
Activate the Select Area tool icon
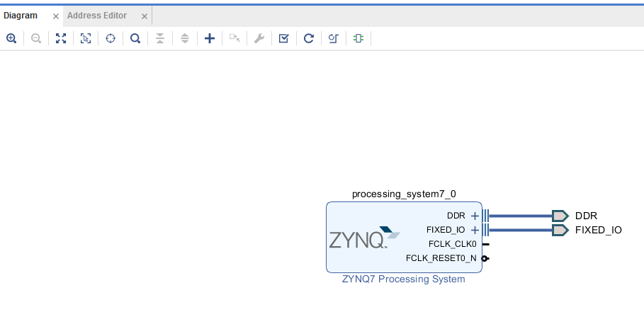click(86, 38)
